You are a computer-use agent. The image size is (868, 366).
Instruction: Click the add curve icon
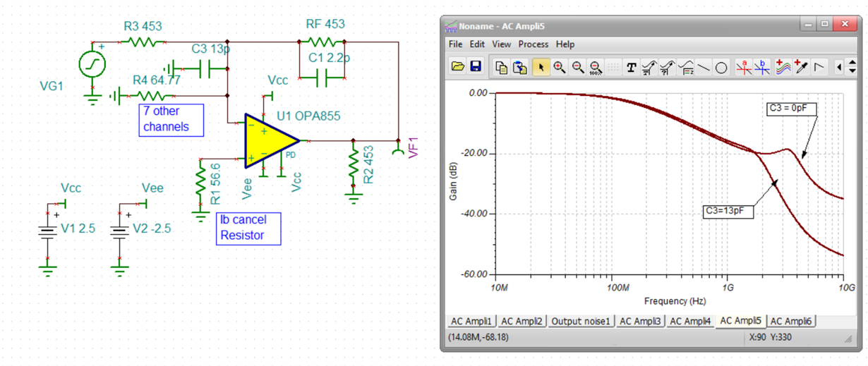(x=783, y=67)
